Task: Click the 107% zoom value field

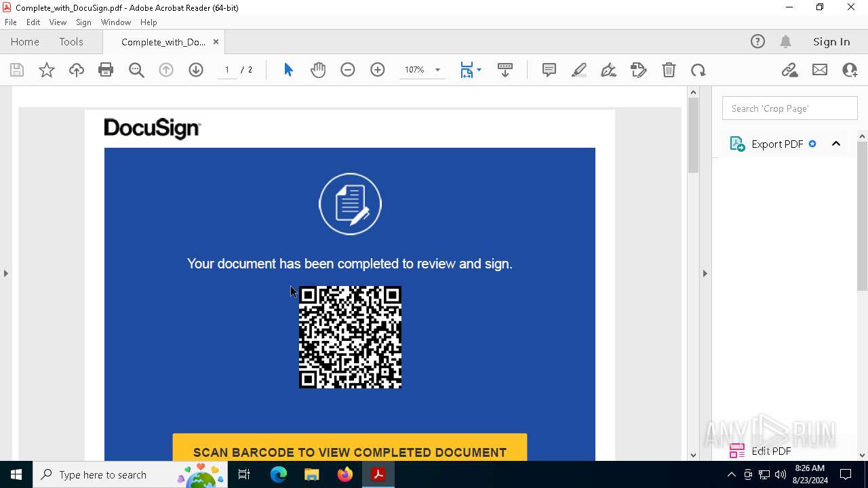Action: (414, 70)
